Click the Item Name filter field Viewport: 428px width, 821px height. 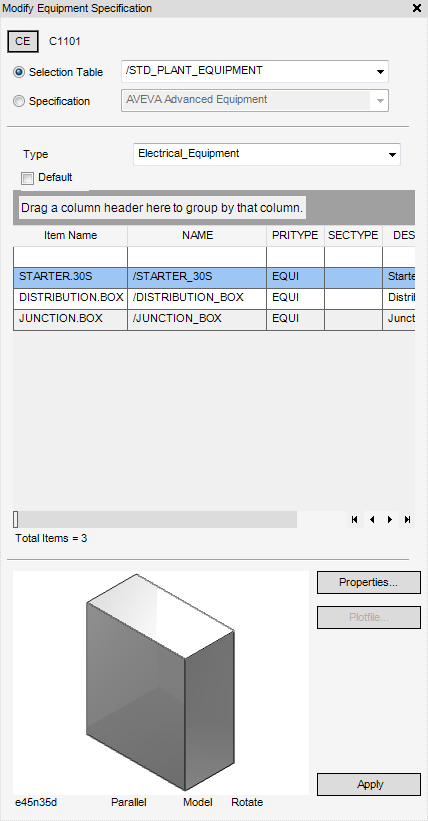tap(70, 257)
